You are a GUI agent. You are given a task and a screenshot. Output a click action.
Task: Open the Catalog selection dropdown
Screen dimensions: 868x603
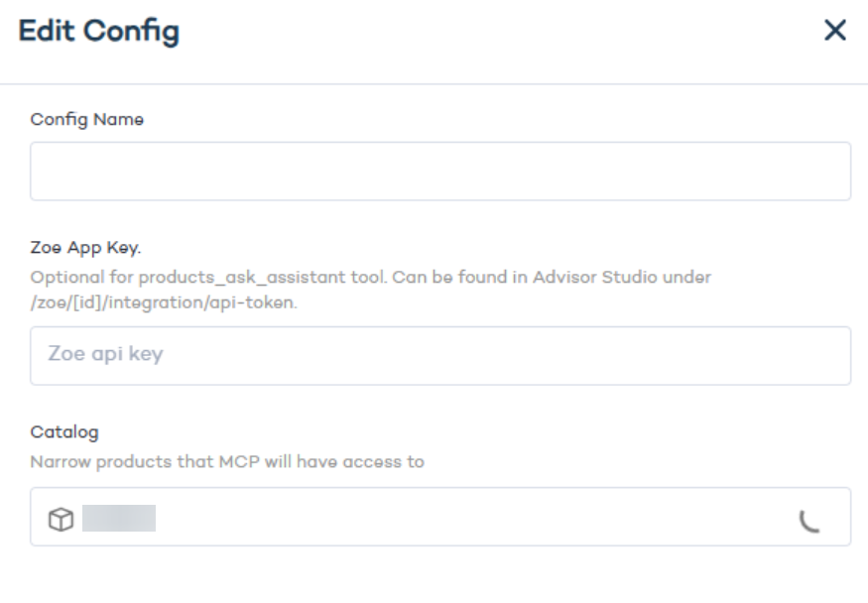point(439,517)
